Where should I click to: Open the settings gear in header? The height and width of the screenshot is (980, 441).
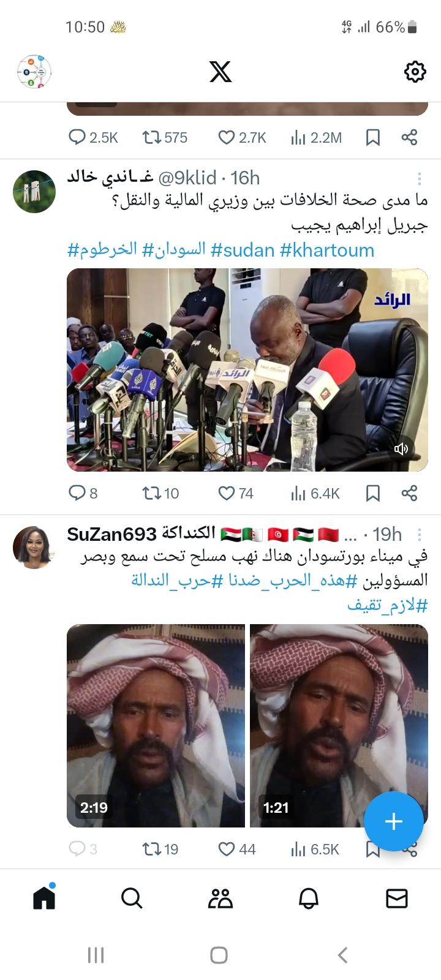click(x=415, y=72)
